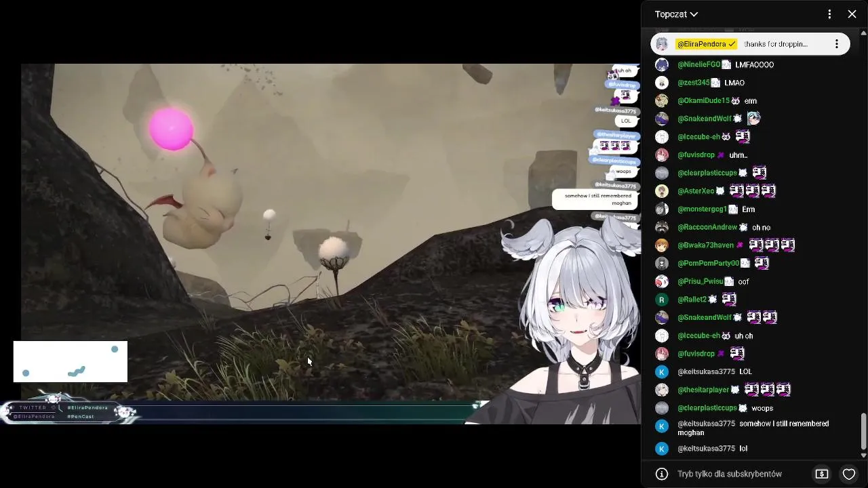Viewport: 868px width, 488px height.
Task: Click the face emote sent by @SnakeandWolf
Action: (x=753, y=119)
